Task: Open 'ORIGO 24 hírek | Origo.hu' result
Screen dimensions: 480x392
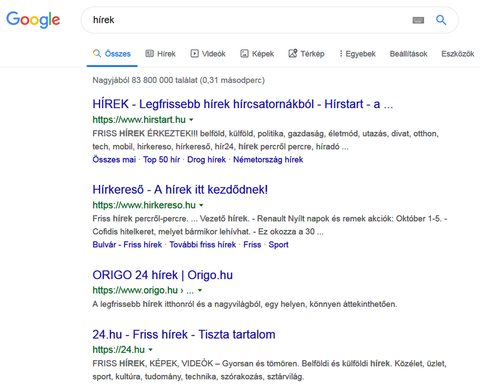Action: 163,275
